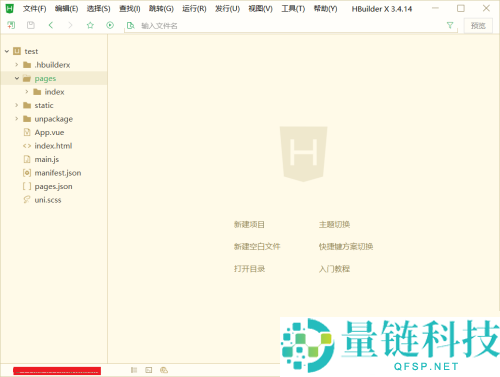Click the status bar browser preview icon
The width and height of the screenshot is (500, 377).
coord(164,370)
